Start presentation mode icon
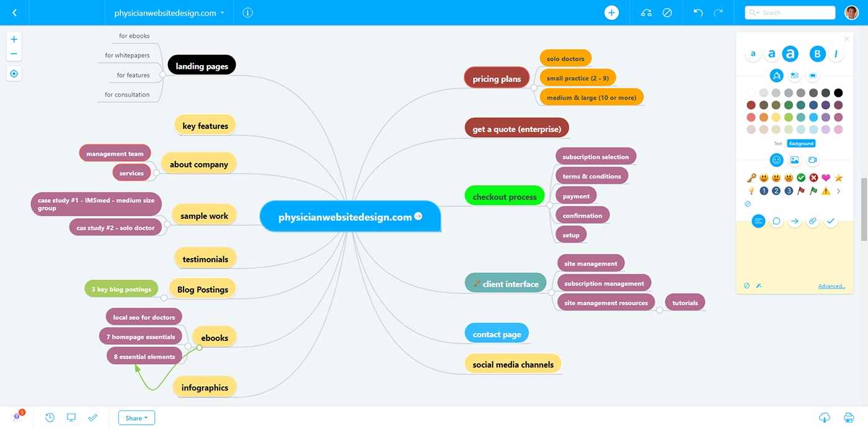The width and height of the screenshot is (868, 429). click(x=71, y=418)
